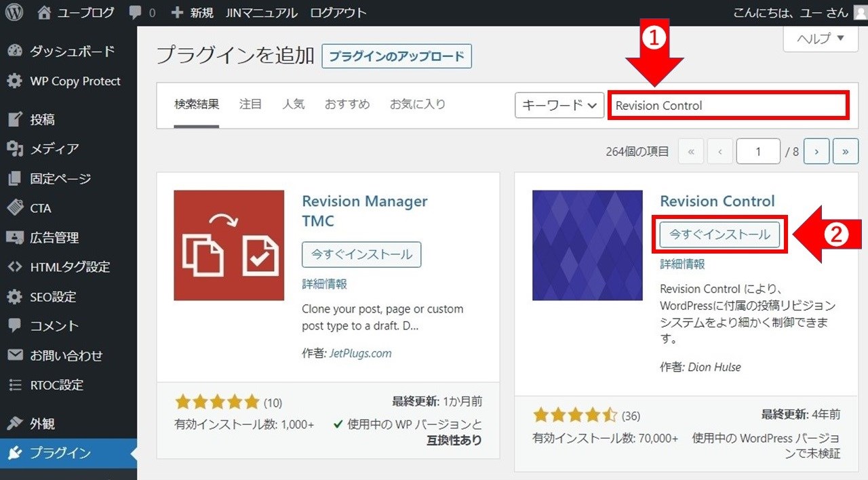Click the home icon beside ユーブログ
This screenshot has width=868, height=480.
tap(44, 12)
